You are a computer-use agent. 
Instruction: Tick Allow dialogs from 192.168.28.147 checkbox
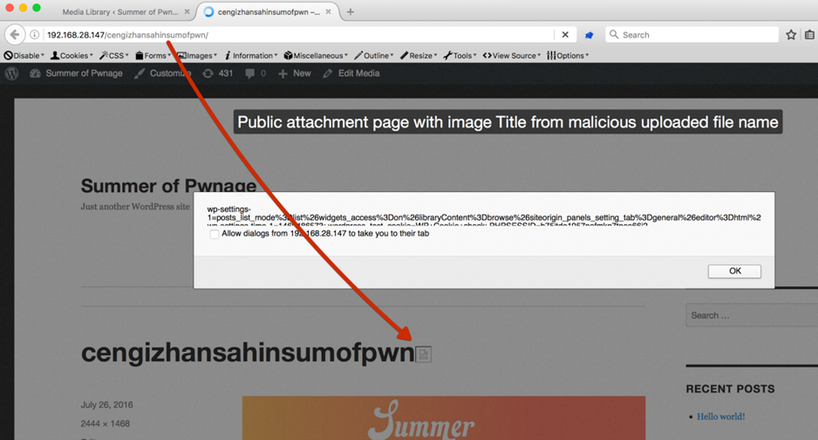214,234
